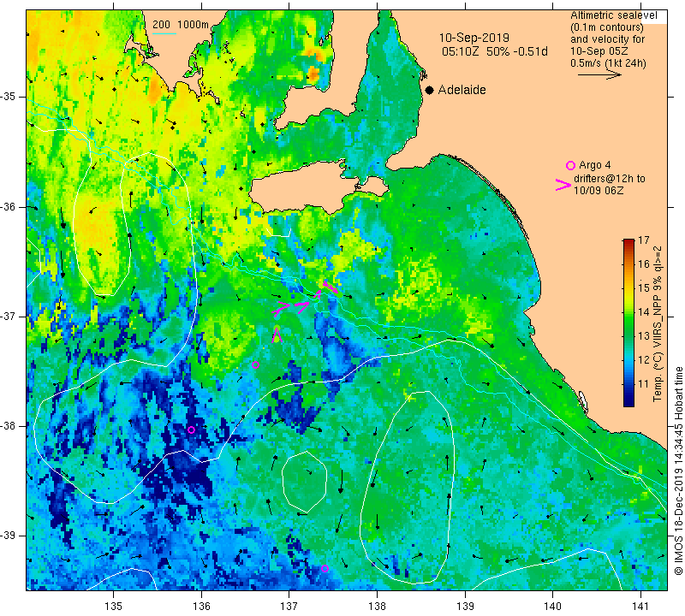Click the '136' longitude axis label
The image size is (685, 616).
tap(201, 607)
